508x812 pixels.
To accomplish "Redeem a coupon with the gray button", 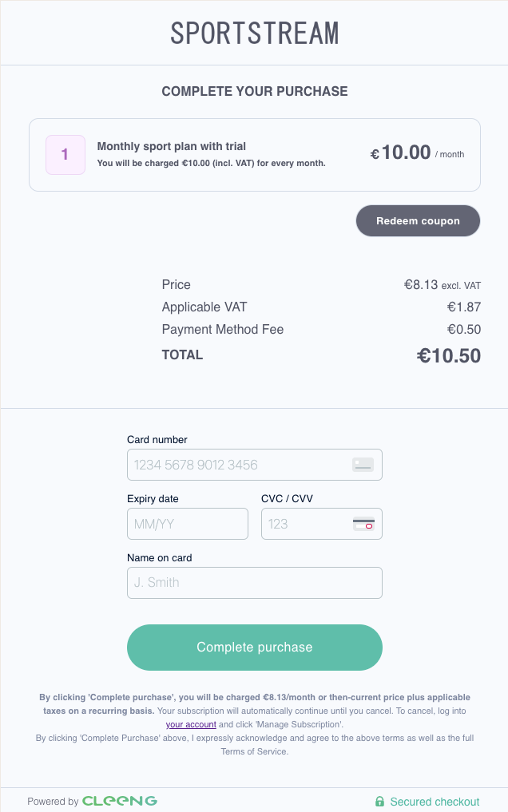I will point(418,220).
